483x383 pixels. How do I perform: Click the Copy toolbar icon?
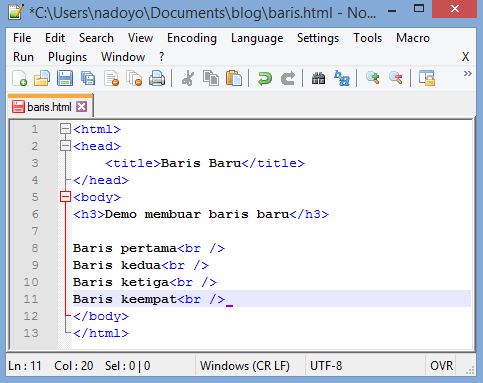pos(211,78)
